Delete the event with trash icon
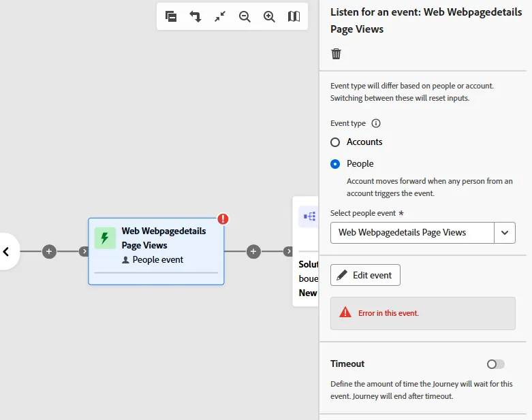Screen dimensions: 532x420 pos(336,54)
